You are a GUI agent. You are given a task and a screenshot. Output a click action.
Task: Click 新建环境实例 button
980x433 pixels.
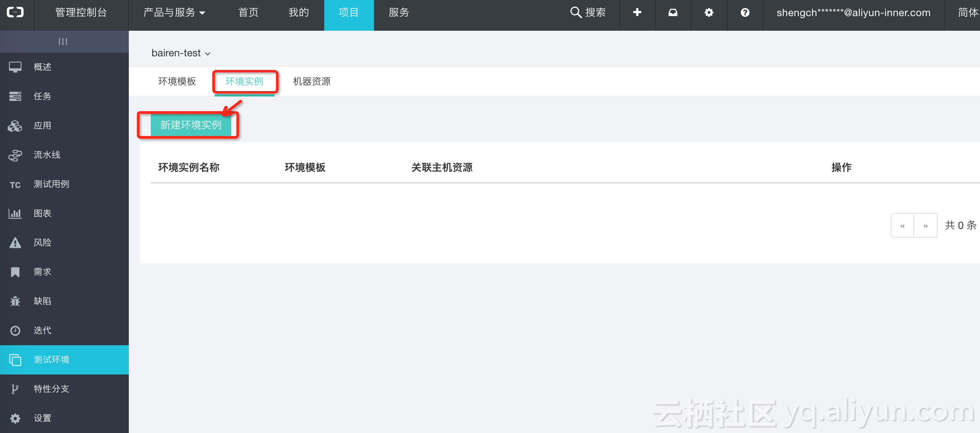click(x=191, y=125)
